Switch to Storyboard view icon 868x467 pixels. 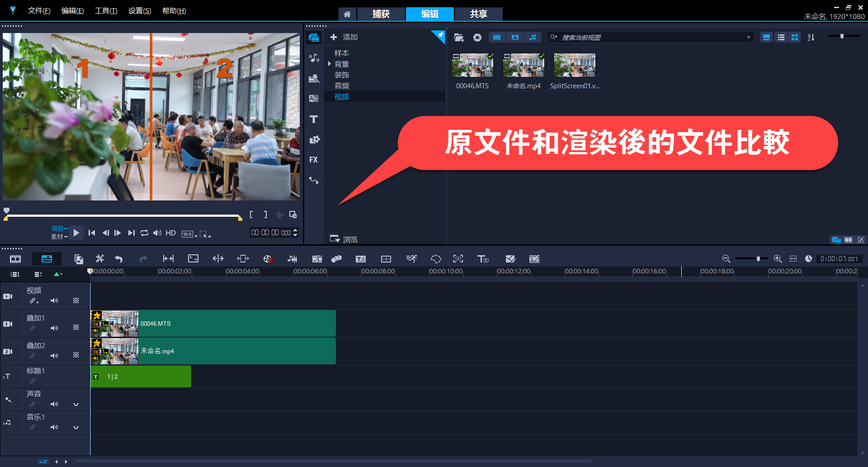[15, 259]
